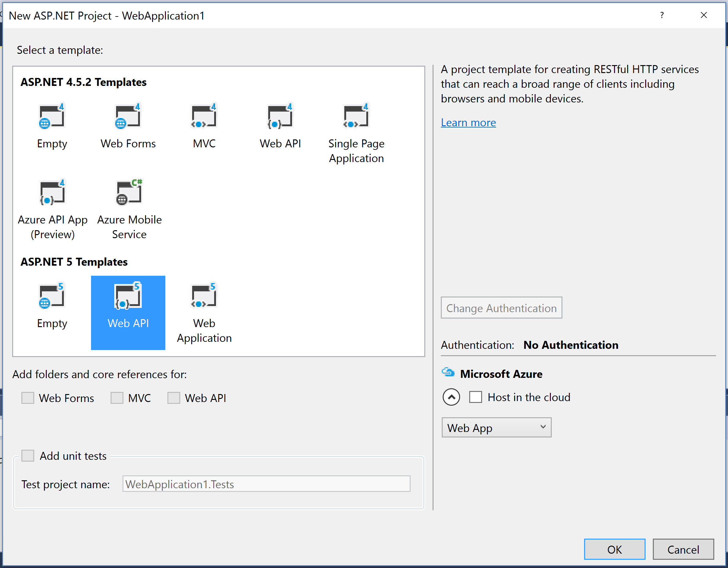Screen dimensions: 728x568
Task: Check the Add unit tests box
Action: (28, 455)
